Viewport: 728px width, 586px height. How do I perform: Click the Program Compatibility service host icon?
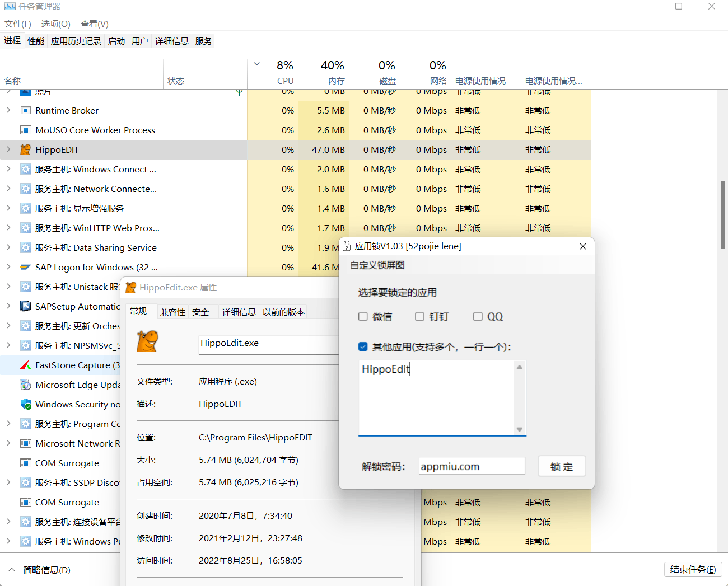coord(25,424)
